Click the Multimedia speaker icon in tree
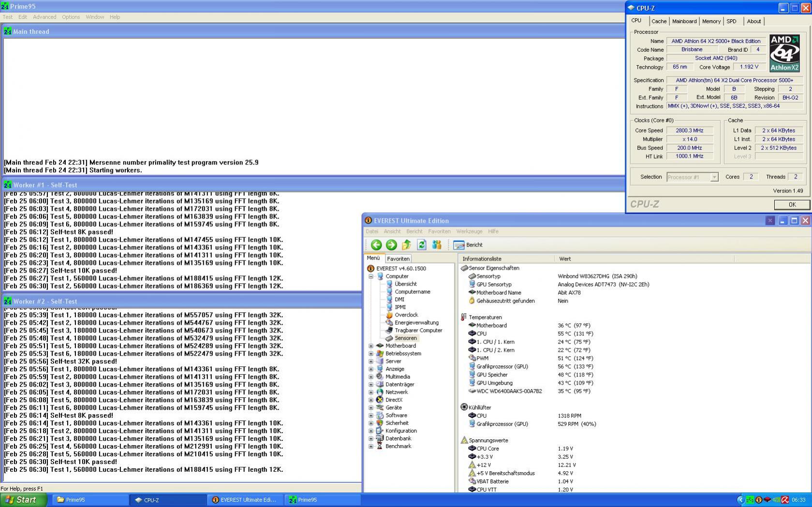812x507 pixels. click(380, 377)
